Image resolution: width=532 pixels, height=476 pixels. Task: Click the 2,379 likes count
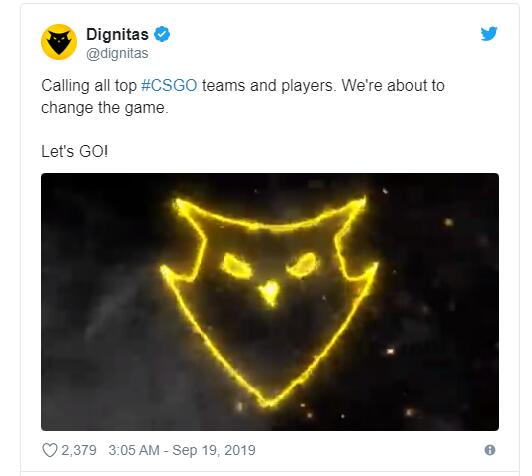(x=79, y=451)
